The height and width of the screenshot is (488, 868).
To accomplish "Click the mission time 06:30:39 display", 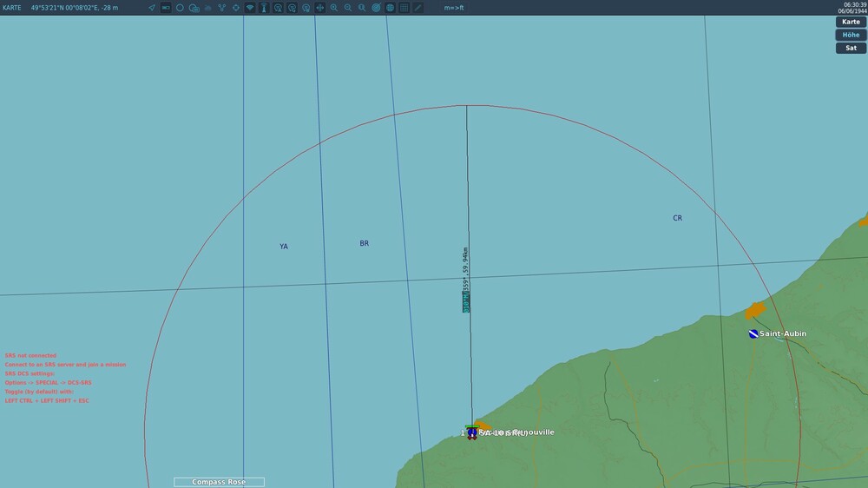I will [855, 4].
